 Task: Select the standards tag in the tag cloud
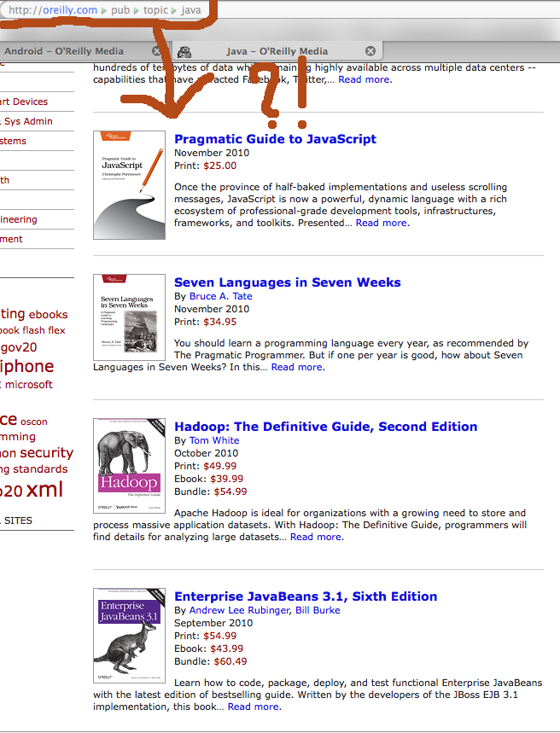(x=40, y=468)
